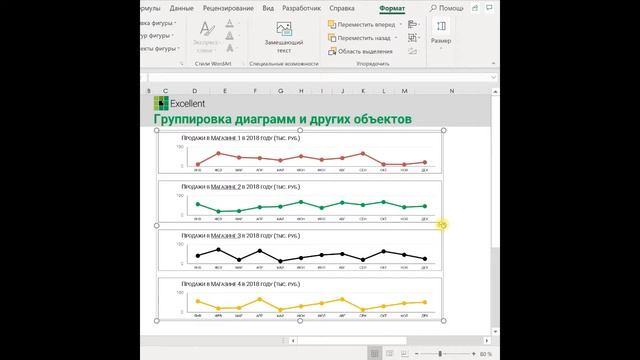Click the zoom slider handle

pyautogui.click(x=440, y=354)
